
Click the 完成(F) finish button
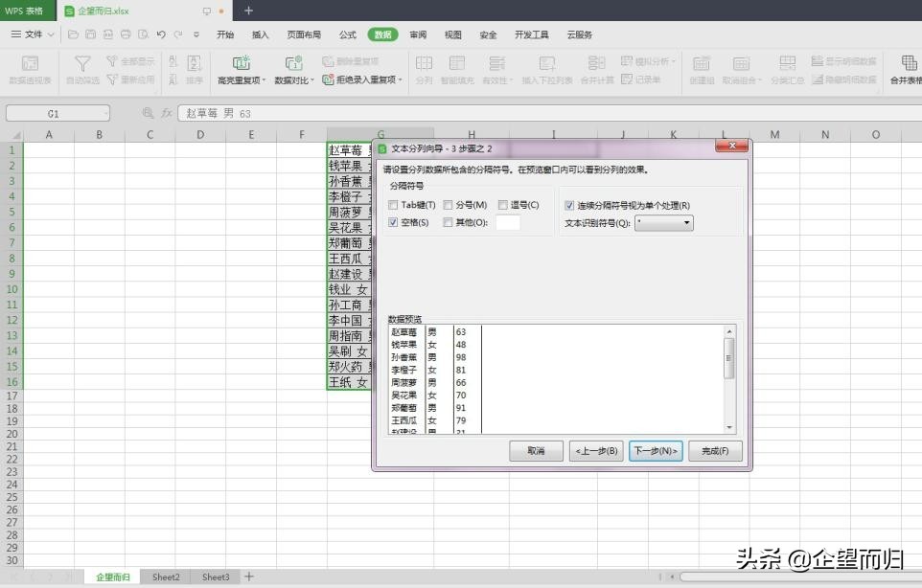(x=715, y=451)
